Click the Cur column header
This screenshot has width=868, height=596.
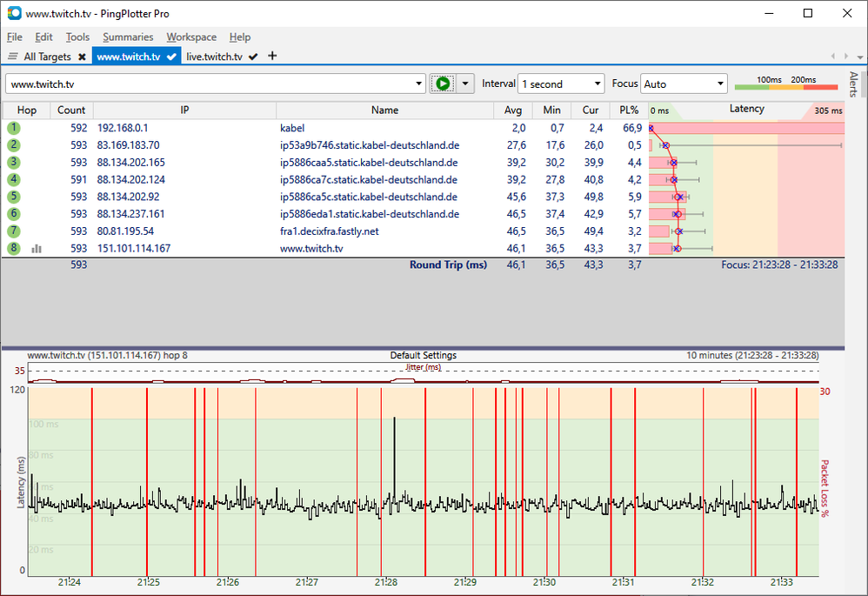[x=591, y=110]
